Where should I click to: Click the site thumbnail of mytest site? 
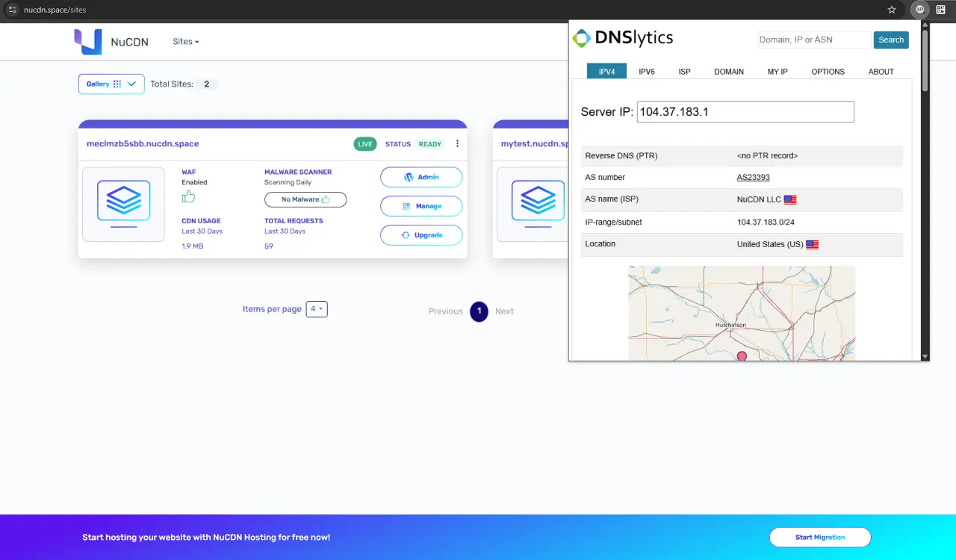point(533,204)
